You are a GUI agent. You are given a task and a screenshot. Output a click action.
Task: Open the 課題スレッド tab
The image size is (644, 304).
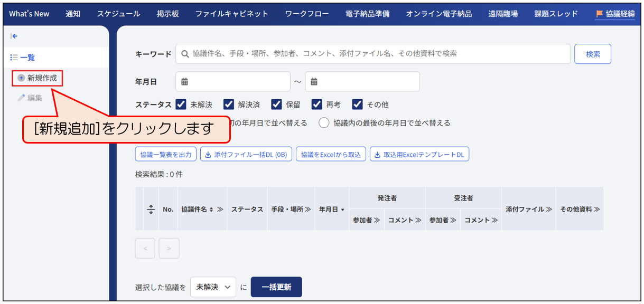pos(556,14)
